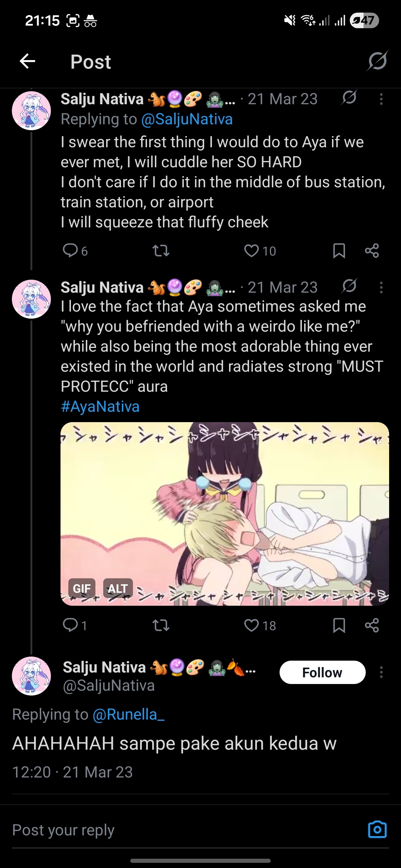Image resolution: width=401 pixels, height=868 pixels.
Task: Open three-dot menu on the #AyaNativa tweet
Action: point(381,287)
